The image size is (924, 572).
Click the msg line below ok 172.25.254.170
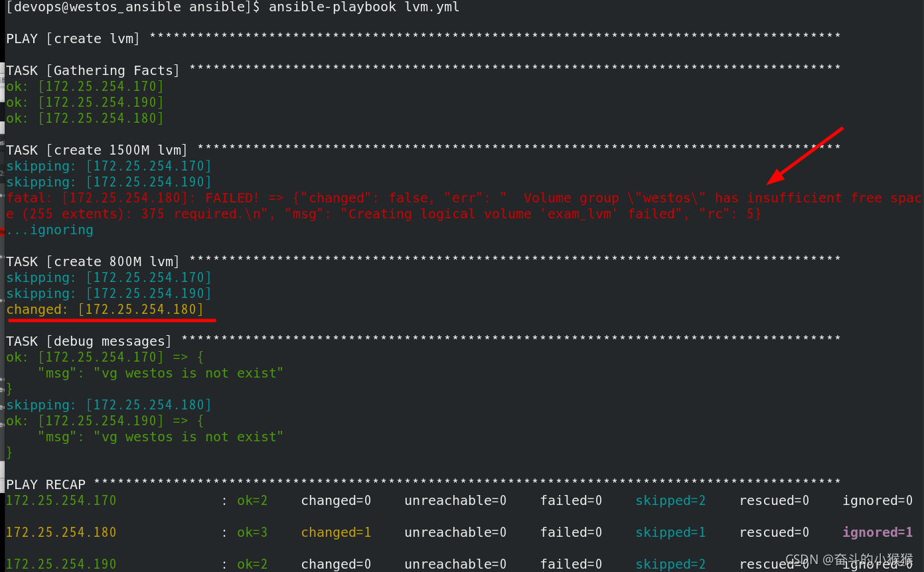[161, 374]
